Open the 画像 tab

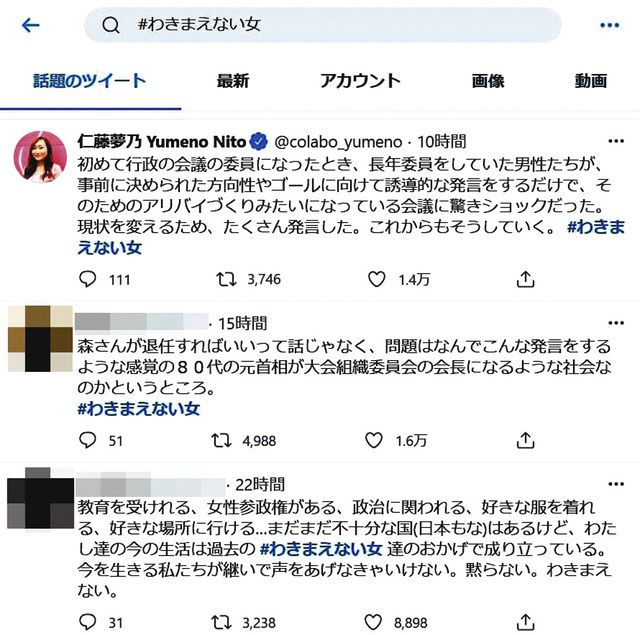click(488, 81)
